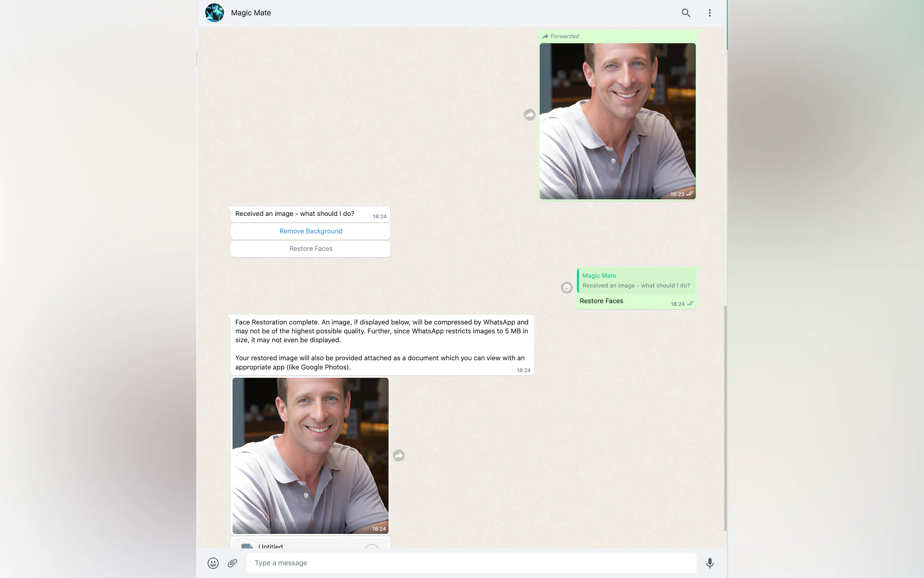The width and height of the screenshot is (924, 578).
Task: React with emoji to Restore Faces reply
Action: 566,288
